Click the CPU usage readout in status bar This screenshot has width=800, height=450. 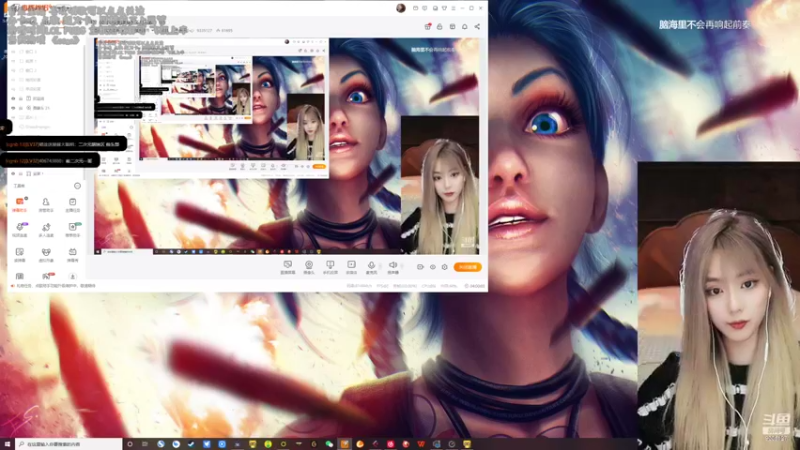point(429,286)
